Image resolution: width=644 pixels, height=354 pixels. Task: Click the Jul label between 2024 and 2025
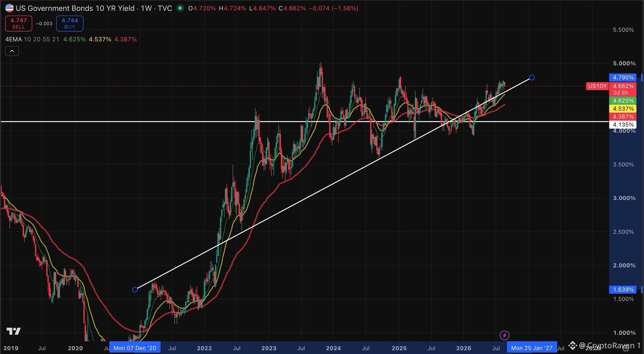click(x=366, y=348)
